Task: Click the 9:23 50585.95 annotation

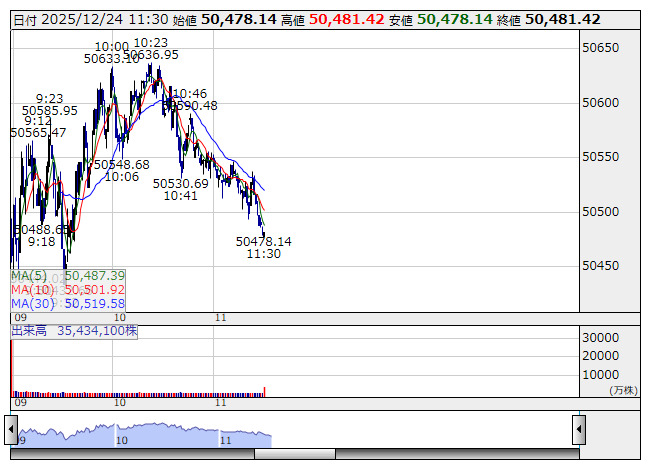Action: 50,104
